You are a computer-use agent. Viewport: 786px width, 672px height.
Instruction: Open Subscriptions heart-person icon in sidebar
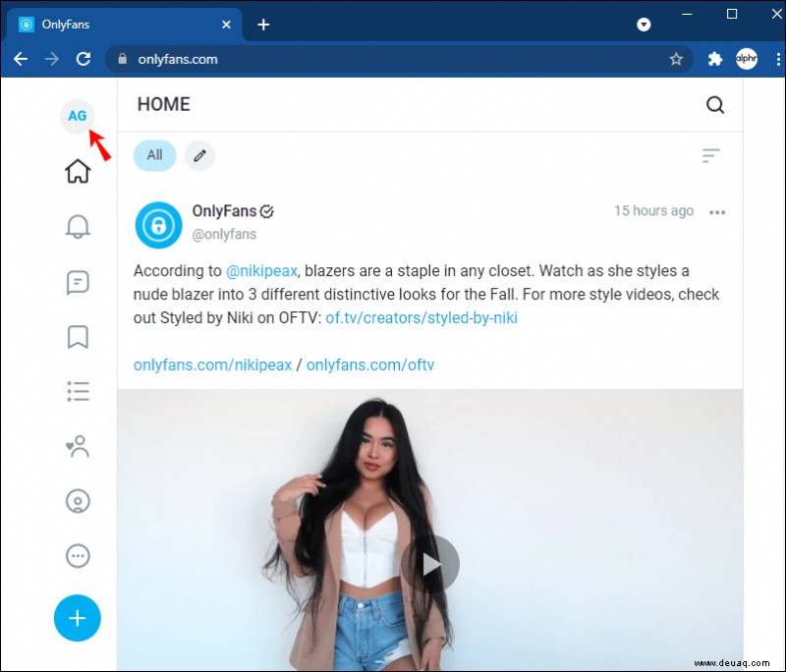tap(78, 446)
